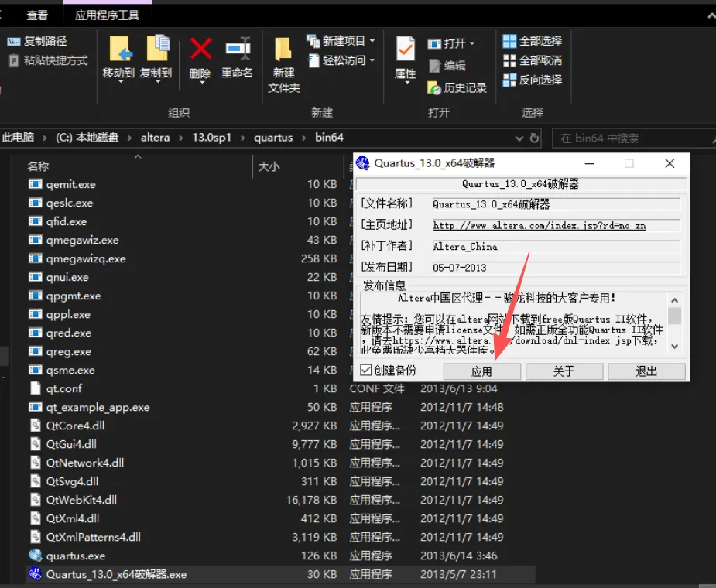Toggle the Create backup checkbox

pos(366,370)
